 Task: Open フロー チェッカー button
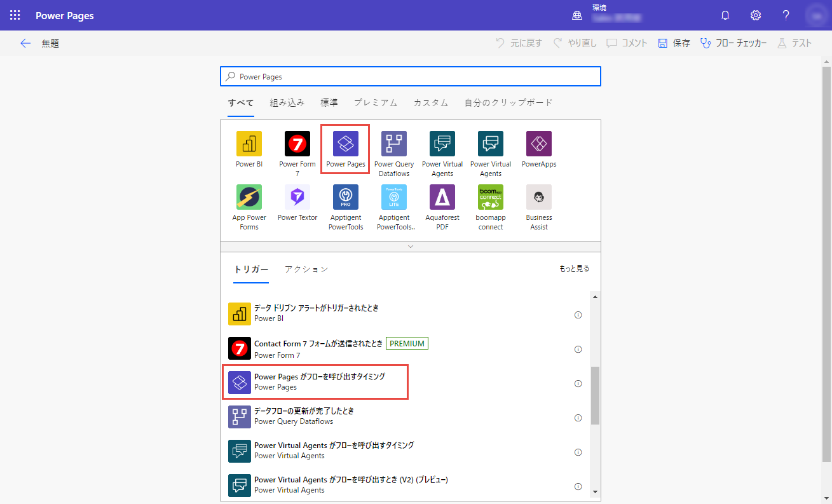(x=733, y=43)
